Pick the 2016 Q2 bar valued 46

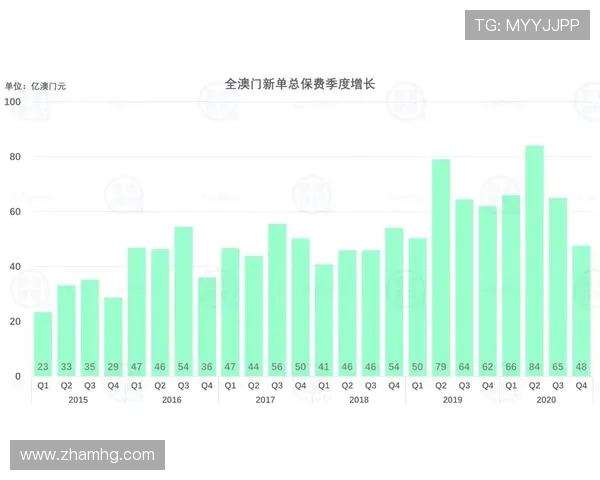pyautogui.click(x=160, y=313)
